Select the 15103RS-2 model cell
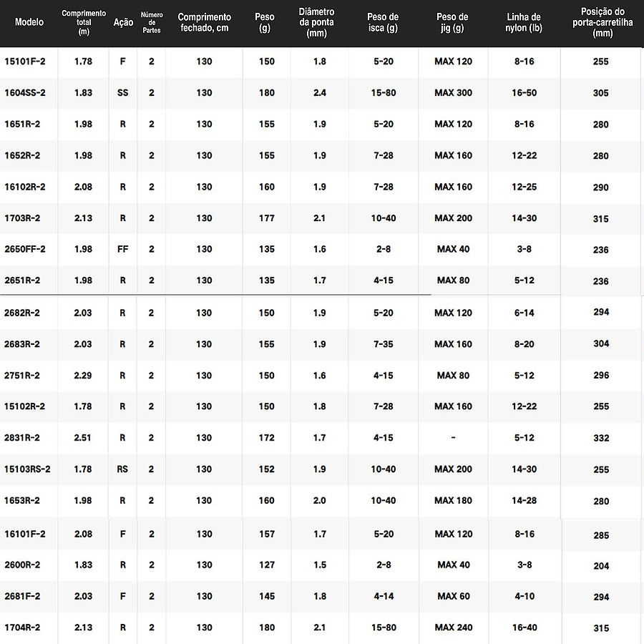644x644 pixels. pos(27,469)
